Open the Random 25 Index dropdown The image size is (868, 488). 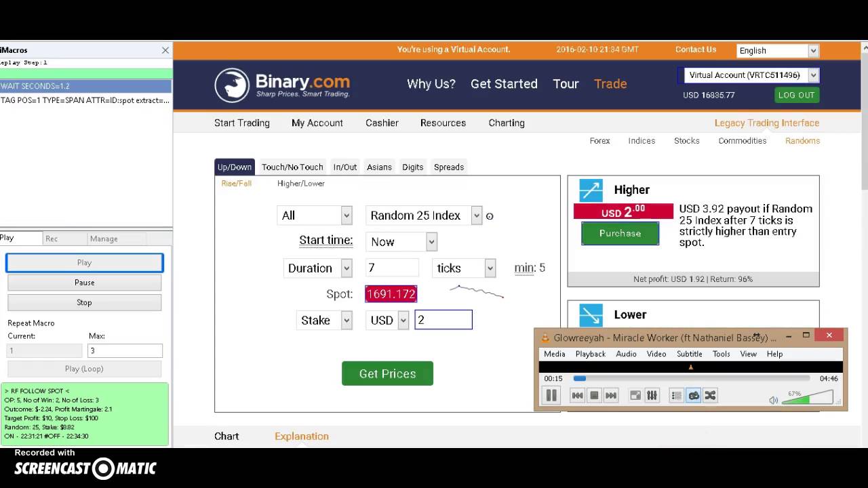(x=424, y=216)
